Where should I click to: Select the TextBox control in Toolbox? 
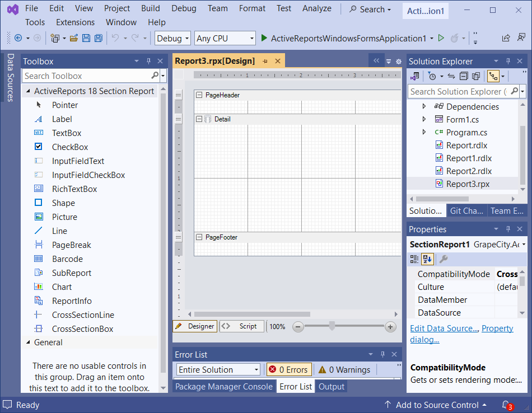[x=67, y=133]
